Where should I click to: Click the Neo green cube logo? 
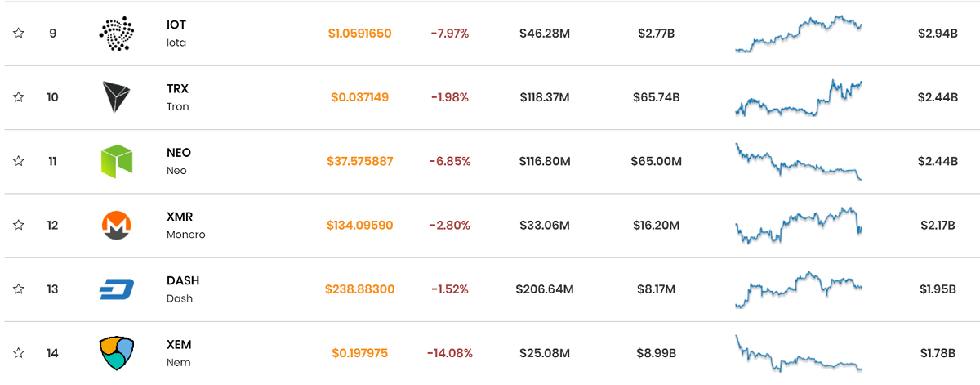[116, 161]
